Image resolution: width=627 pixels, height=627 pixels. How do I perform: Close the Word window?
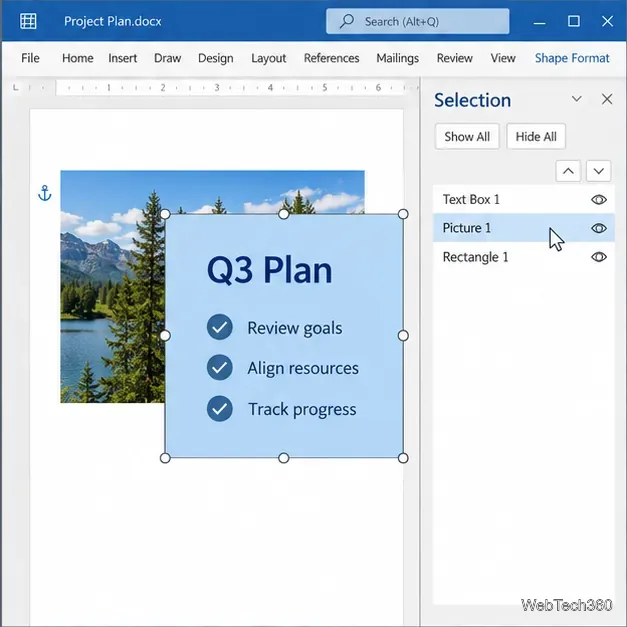(607, 21)
